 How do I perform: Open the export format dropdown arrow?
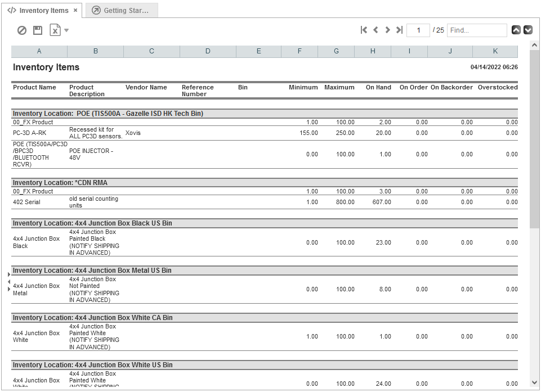tap(66, 30)
